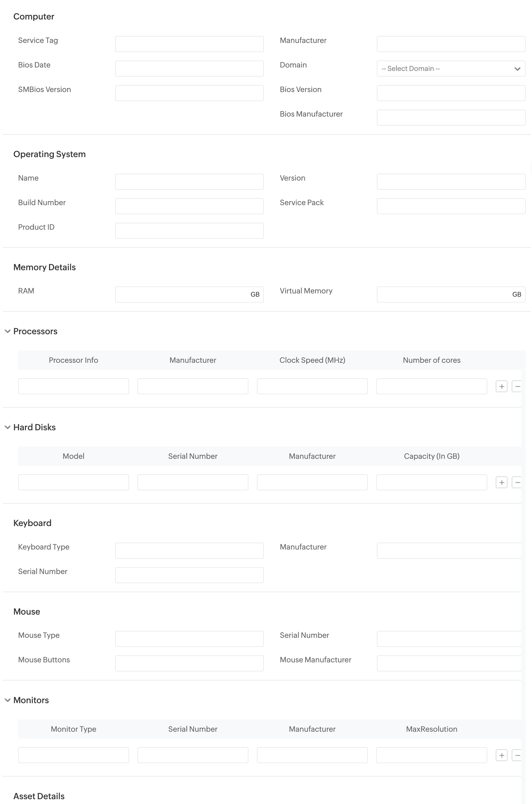The image size is (532, 804).
Task: Select the Clock Speed (MHz) input box
Action: point(312,386)
